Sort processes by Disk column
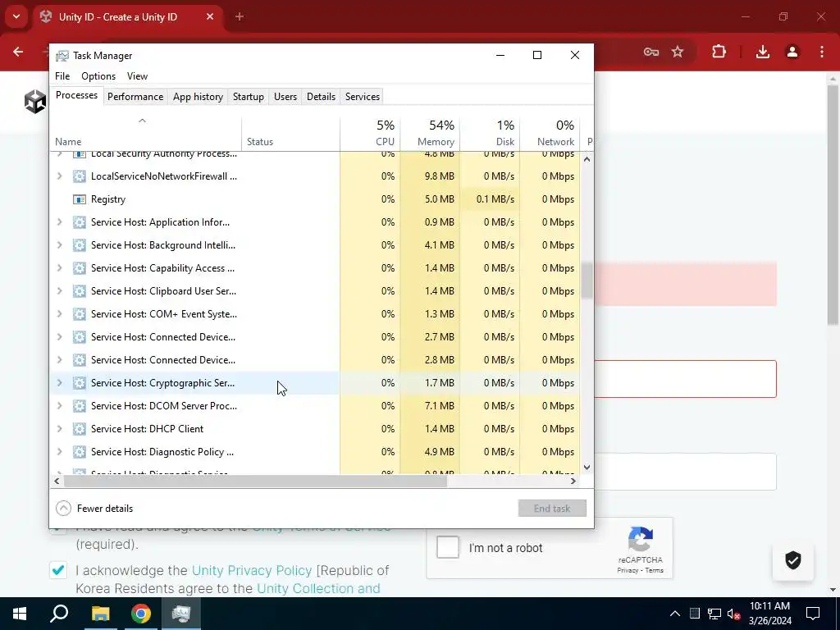Screen dimensions: 840x630 490,133
